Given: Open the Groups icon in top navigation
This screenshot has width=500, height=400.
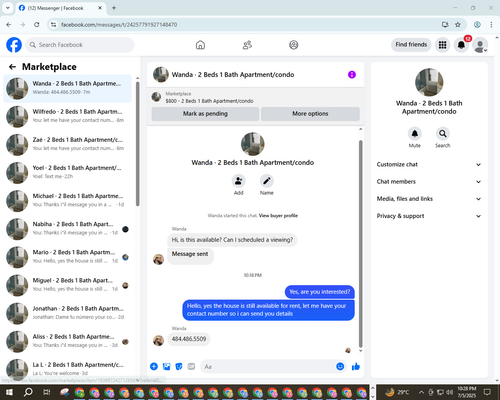Looking at the screenshot, I should (294, 45).
